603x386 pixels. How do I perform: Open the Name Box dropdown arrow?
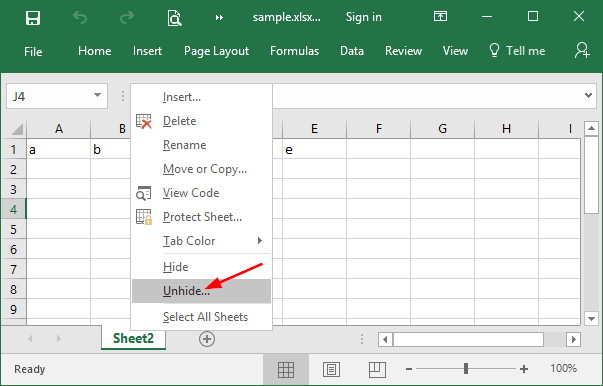point(98,95)
